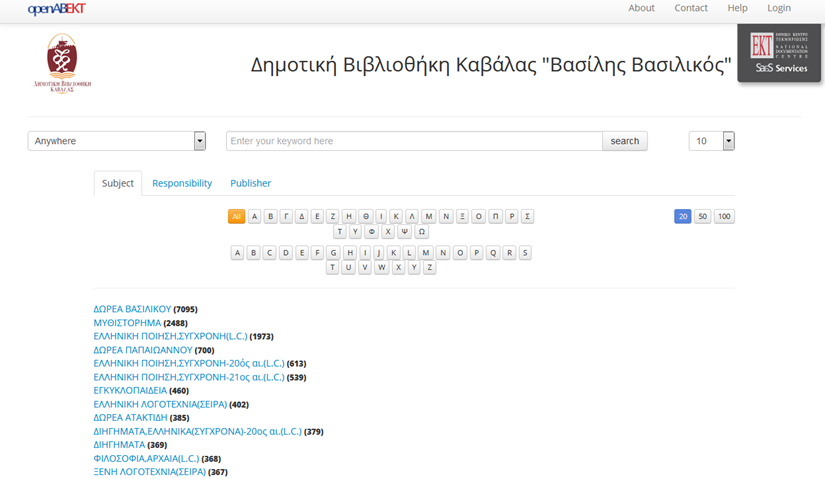Focus the keyword search input
This screenshot has width=825, height=479.
click(x=414, y=141)
